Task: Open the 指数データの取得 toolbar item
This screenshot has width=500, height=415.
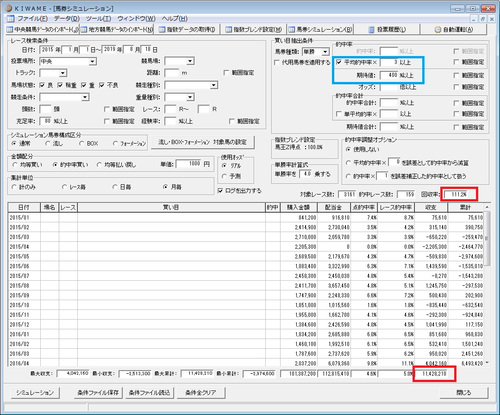Action: pyautogui.click(x=187, y=30)
